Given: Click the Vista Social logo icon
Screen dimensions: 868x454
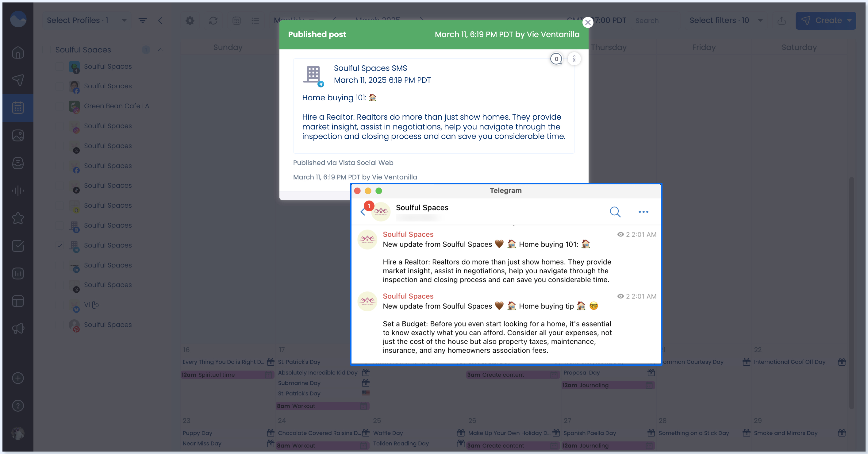Looking at the screenshot, I should [x=18, y=19].
